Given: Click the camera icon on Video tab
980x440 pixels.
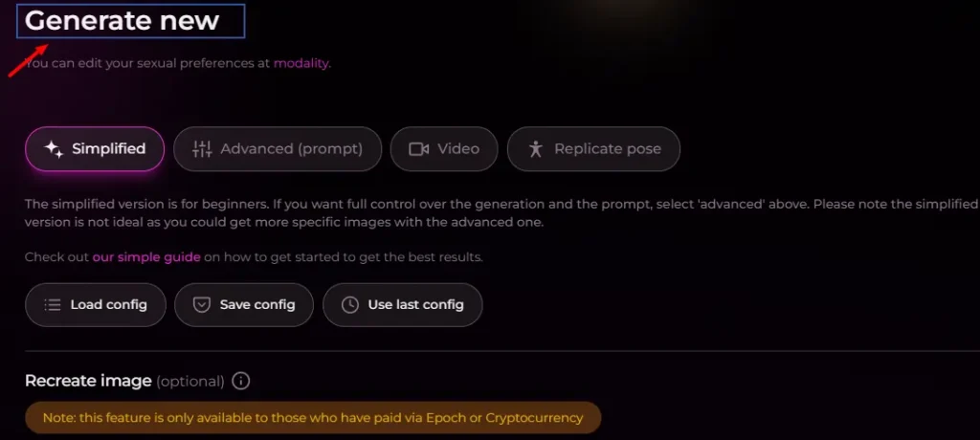Looking at the screenshot, I should click(x=419, y=149).
